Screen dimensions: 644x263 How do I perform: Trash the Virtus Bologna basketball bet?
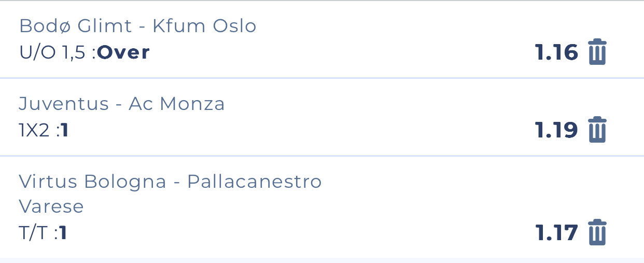[597, 232]
